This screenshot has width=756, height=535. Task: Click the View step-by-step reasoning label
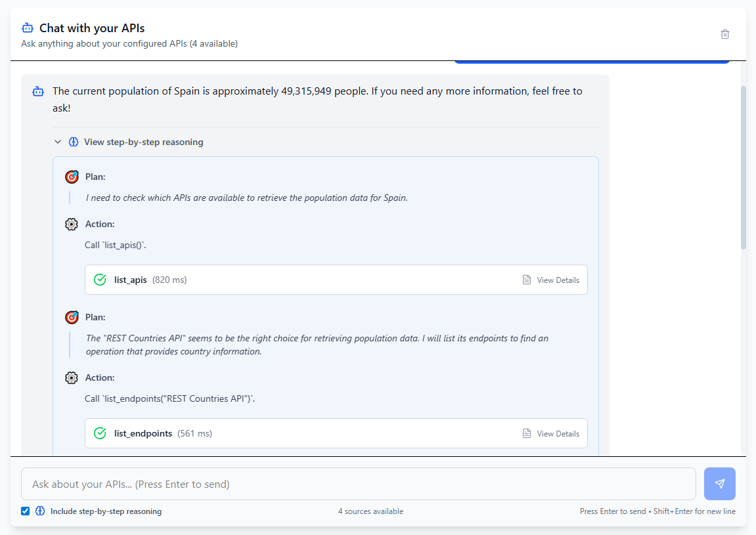pos(143,142)
